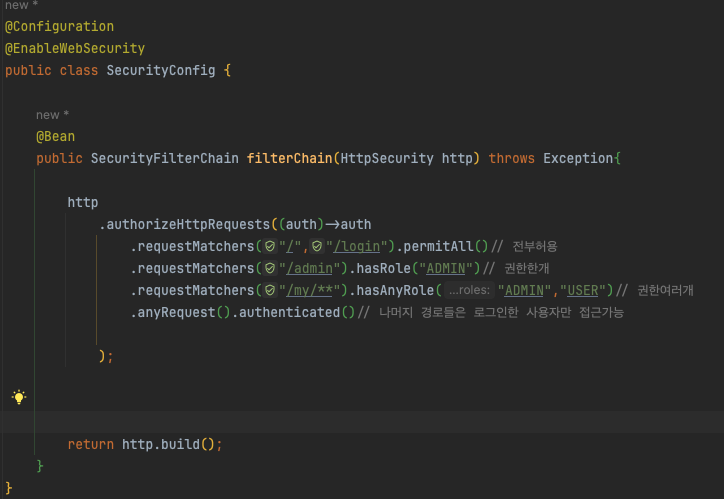Click the closing ");" of authorizeHttpRequests
The width and height of the screenshot is (724, 499).
tap(106, 356)
